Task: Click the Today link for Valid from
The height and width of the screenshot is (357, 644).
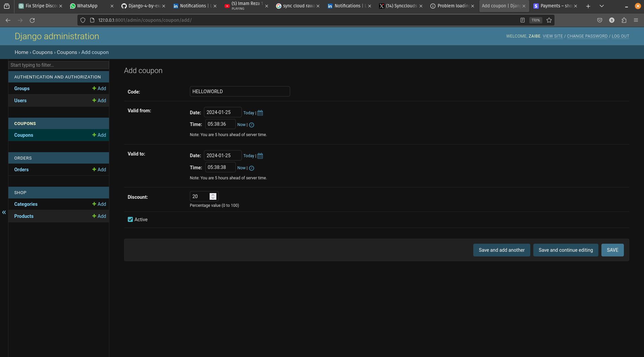Action: point(249,113)
